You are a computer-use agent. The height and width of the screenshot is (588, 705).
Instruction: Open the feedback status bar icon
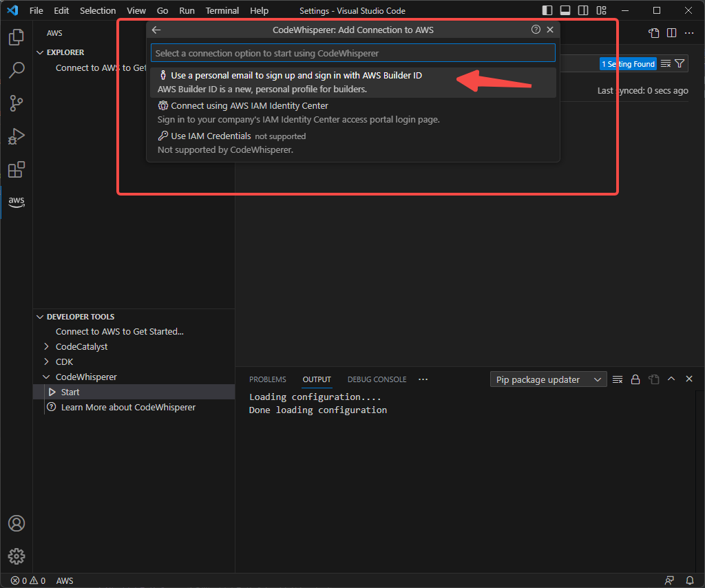tap(669, 581)
